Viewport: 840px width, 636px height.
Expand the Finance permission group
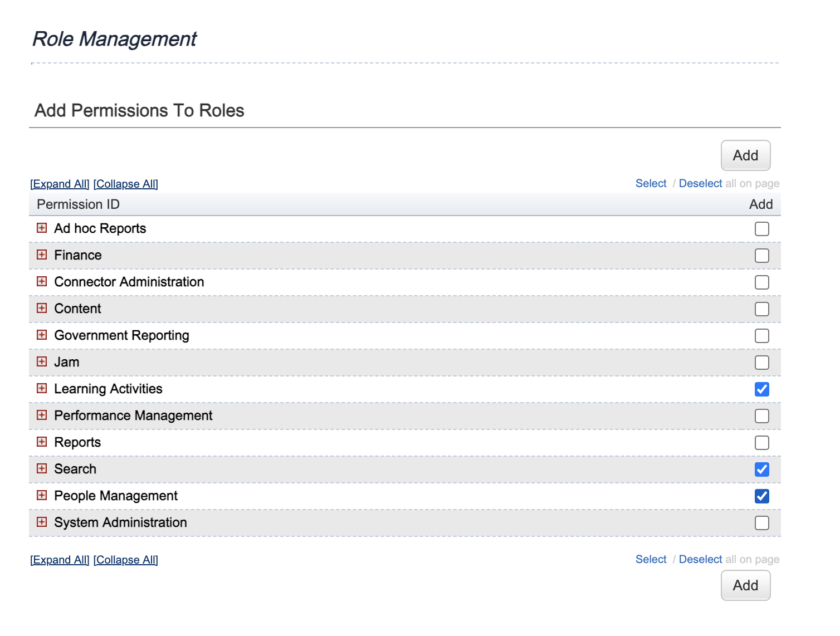click(42, 255)
